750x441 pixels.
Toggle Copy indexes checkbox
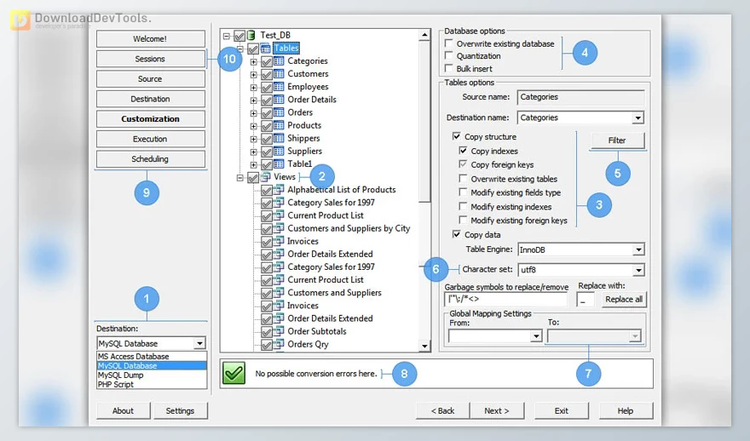coord(463,151)
